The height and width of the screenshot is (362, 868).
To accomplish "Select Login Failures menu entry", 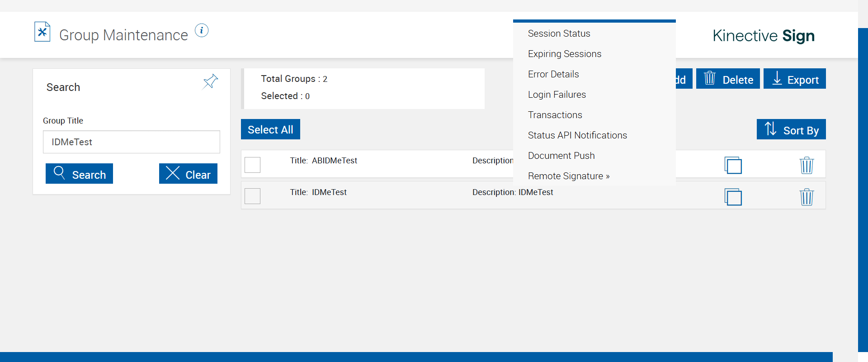I will tap(557, 95).
